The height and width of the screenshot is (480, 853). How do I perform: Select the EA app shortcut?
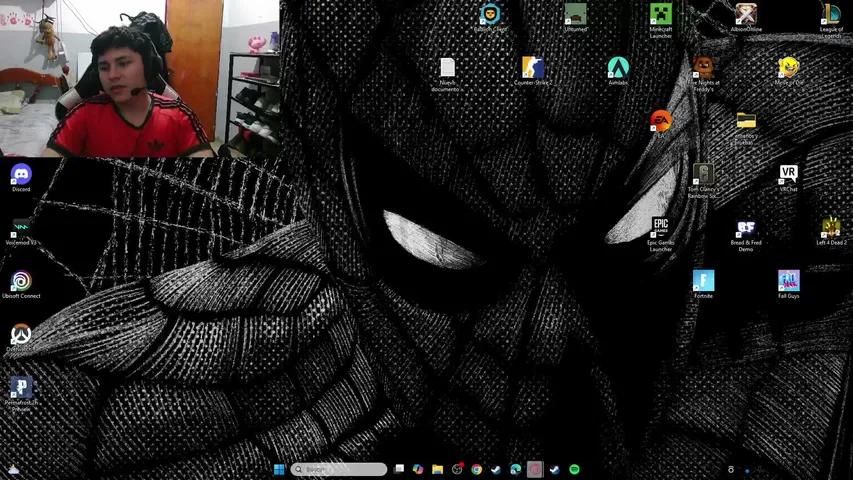660,121
